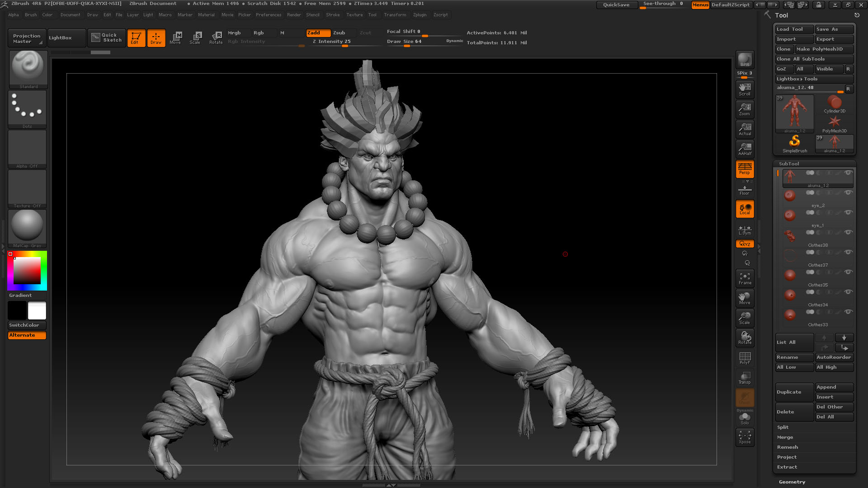Click the white secondary color swatch
Viewport: 868px width, 488px height.
(x=37, y=311)
